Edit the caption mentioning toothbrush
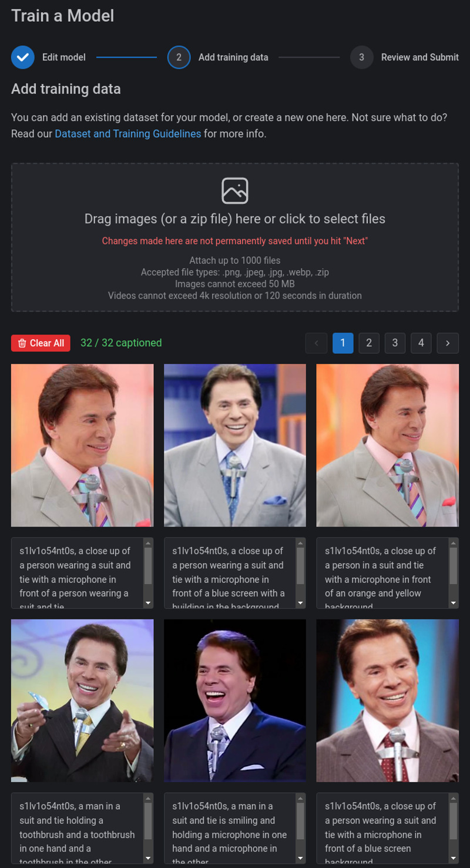The width and height of the screenshot is (470, 868). pyautogui.click(x=78, y=827)
